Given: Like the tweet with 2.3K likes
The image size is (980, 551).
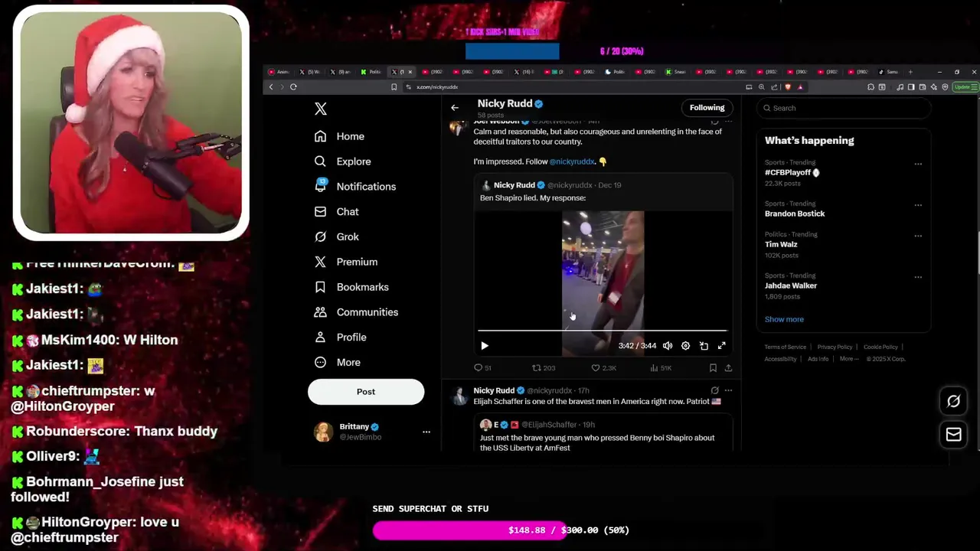Looking at the screenshot, I should (x=603, y=368).
